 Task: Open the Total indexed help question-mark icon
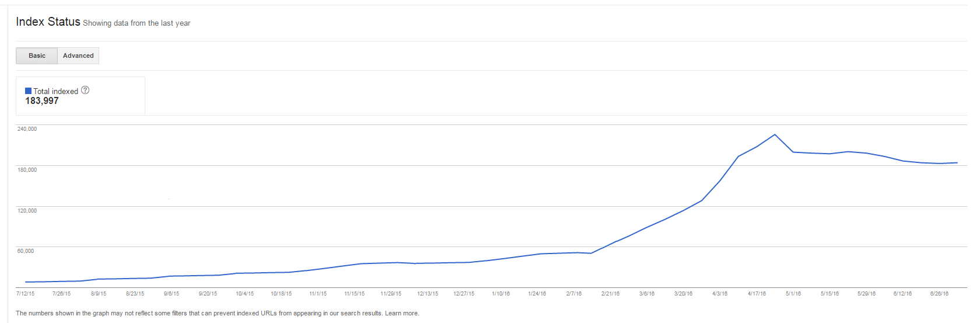click(x=85, y=90)
